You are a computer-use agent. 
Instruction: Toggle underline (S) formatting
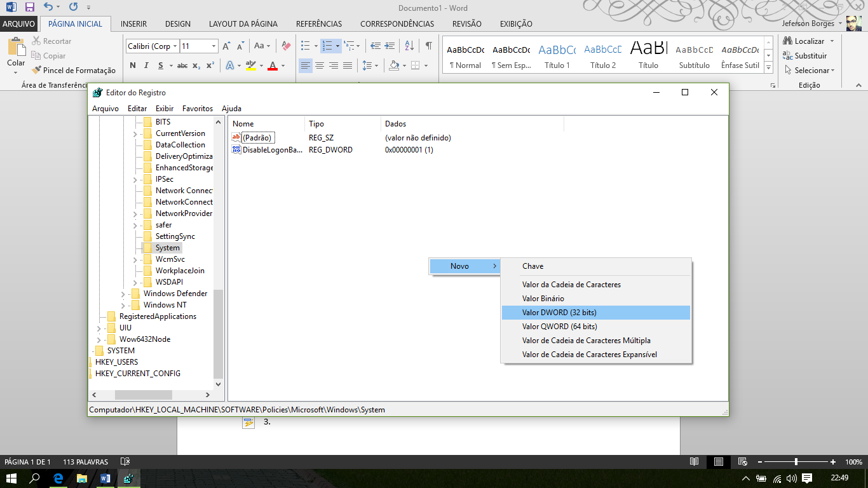point(161,65)
